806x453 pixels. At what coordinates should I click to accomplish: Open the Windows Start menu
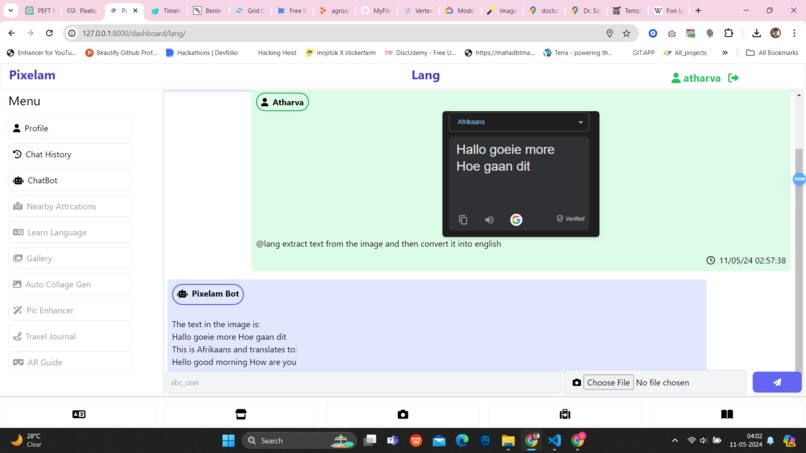pos(228,441)
